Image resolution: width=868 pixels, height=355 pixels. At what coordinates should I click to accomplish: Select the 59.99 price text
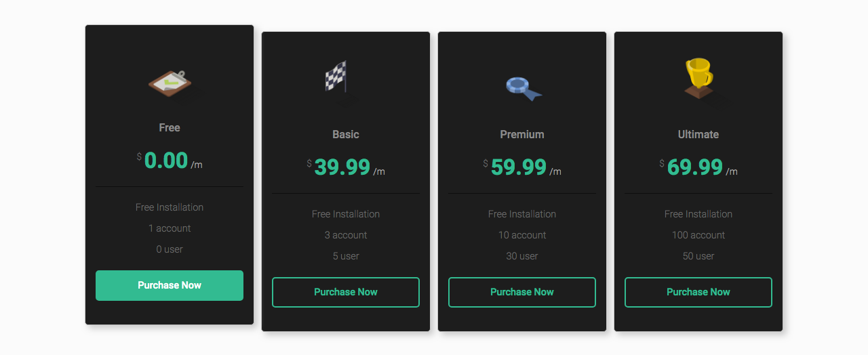tap(519, 167)
